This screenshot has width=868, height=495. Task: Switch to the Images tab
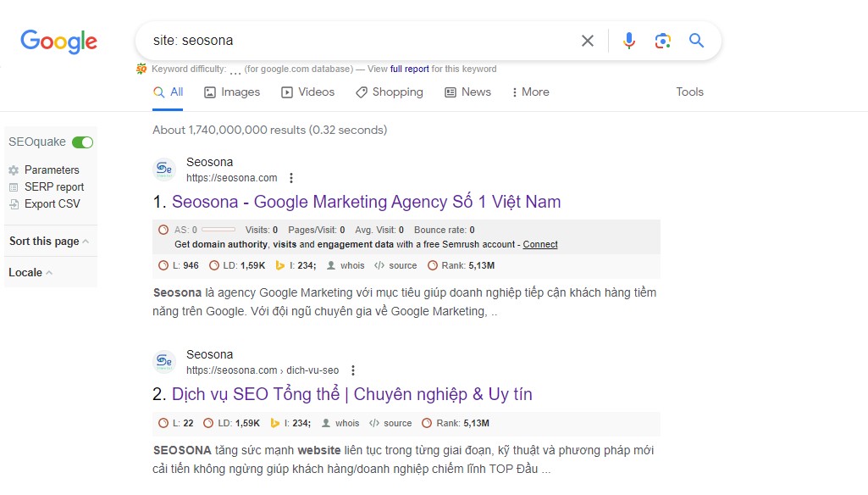232,92
